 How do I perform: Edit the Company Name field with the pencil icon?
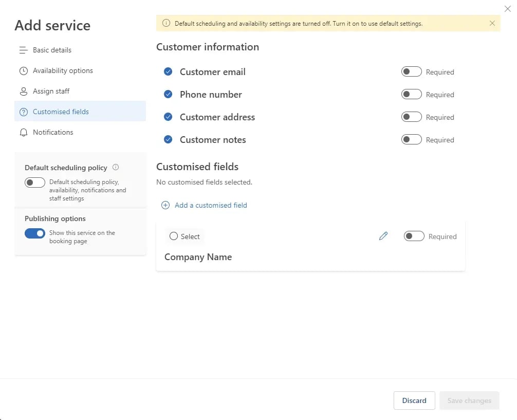383,235
